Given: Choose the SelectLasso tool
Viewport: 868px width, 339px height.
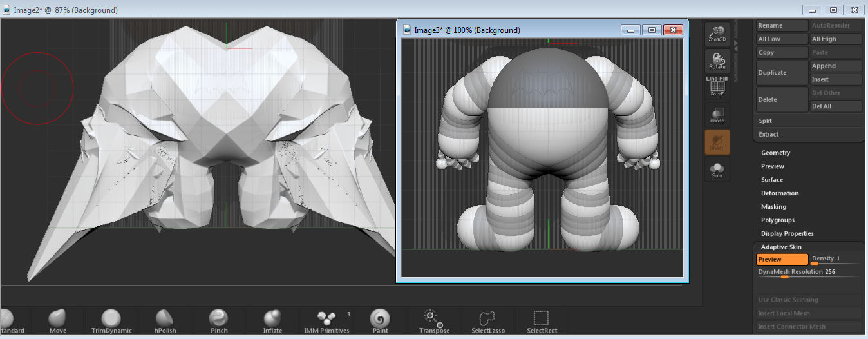Looking at the screenshot, I should 487,321.
